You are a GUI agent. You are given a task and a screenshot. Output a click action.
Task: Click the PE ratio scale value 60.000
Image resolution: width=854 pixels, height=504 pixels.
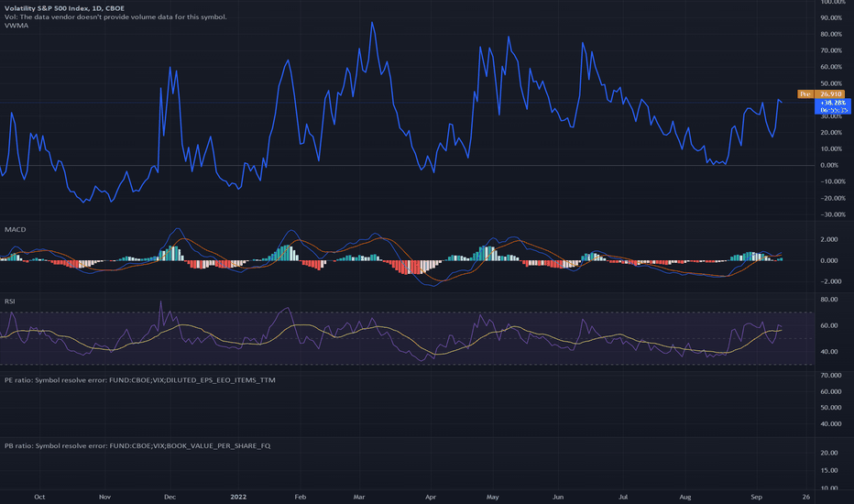(x=830, y=392)
